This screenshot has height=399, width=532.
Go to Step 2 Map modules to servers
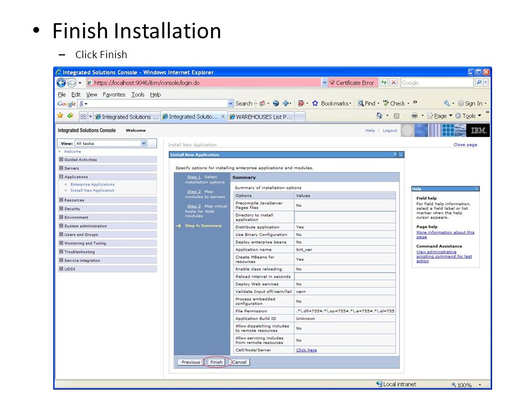(194, 191)
